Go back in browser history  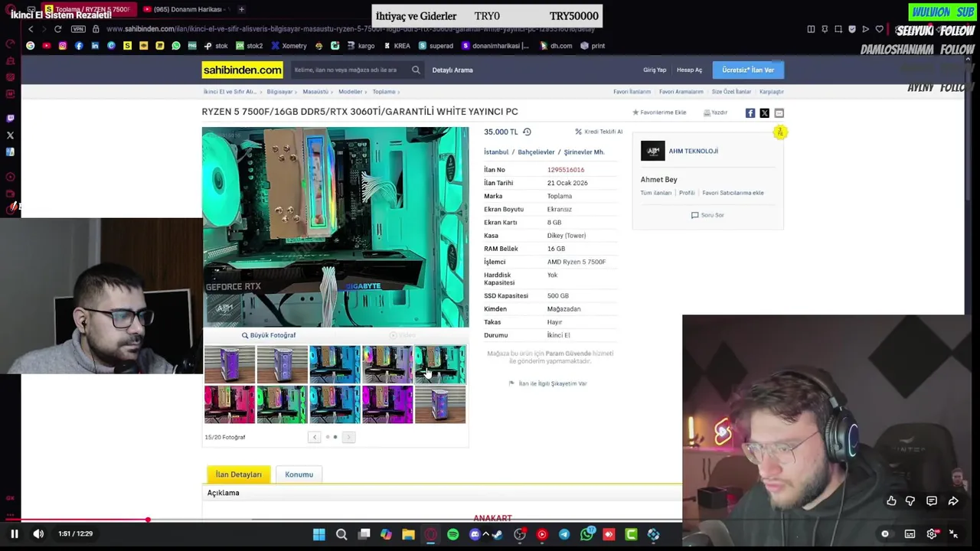[x=31, y=29]
